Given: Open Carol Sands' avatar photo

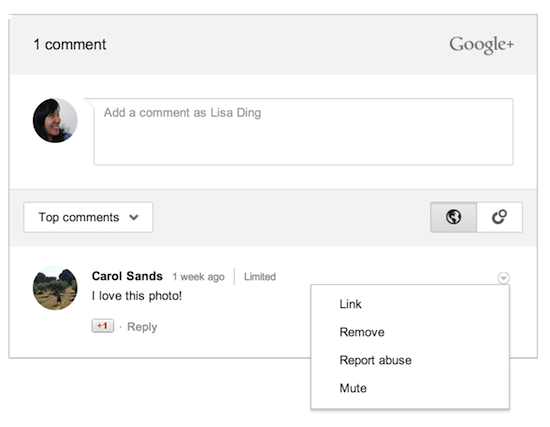Looking at the screenshot, I should tap(55, 288).
